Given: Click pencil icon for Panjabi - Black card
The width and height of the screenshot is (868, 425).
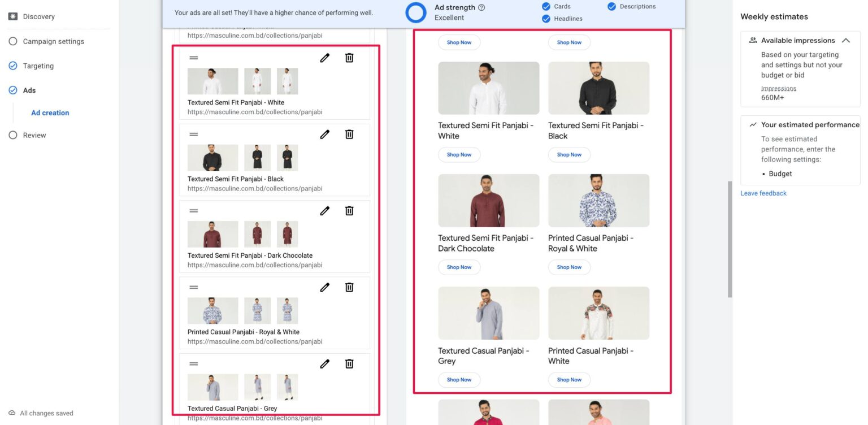Looking at the screenshot, I should point(324,134).
